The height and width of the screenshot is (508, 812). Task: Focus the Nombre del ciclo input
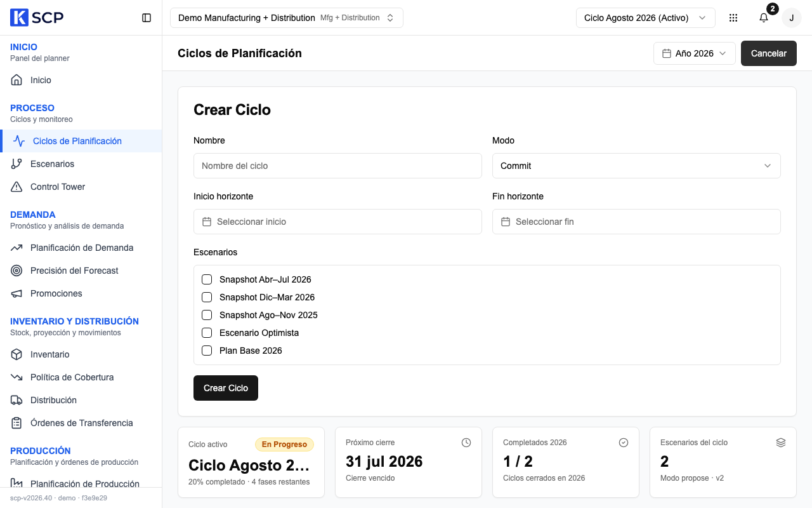pos(337,166)
